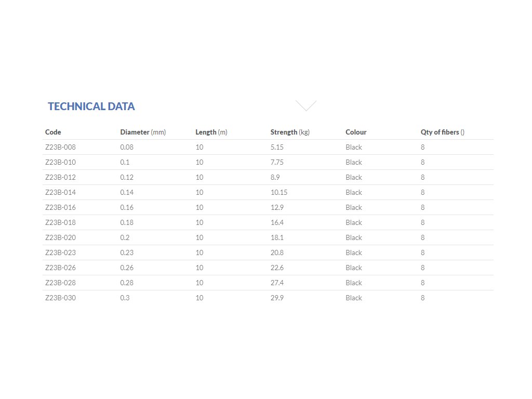Click the Strength (kg) column header

pyautogui.click(x=290, y=132)
